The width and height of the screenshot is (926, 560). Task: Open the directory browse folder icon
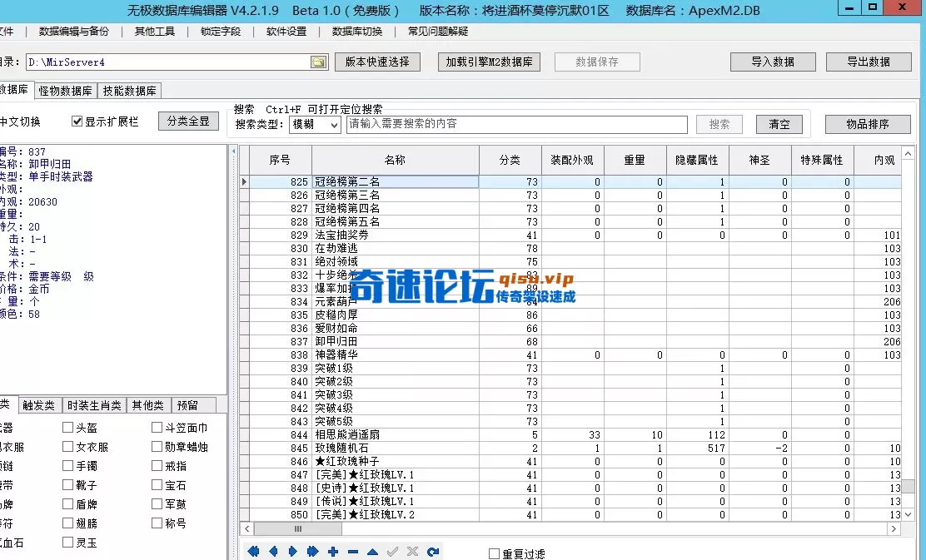[x=316, y=61]
